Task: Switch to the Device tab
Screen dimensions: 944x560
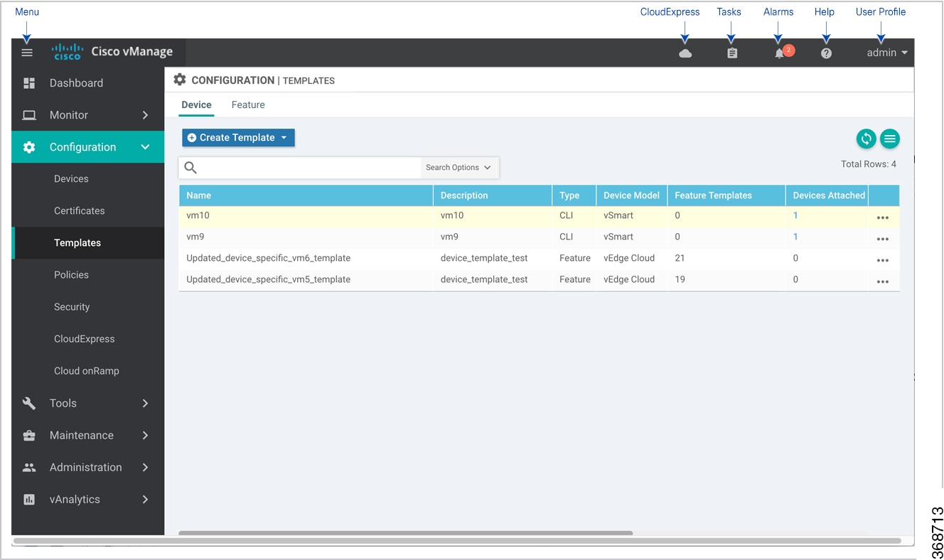Action: click(x=196, y=104)
